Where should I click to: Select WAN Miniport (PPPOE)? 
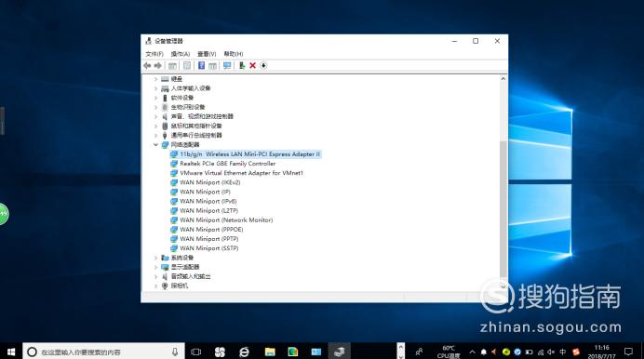pyautogui.click(x=211, y=230)
